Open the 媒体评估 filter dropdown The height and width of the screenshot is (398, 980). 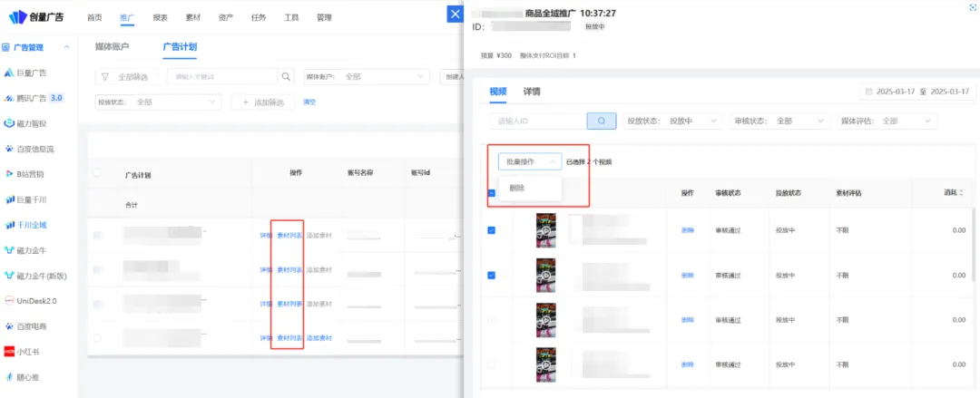pyautogui.click(x=885, y=121)
